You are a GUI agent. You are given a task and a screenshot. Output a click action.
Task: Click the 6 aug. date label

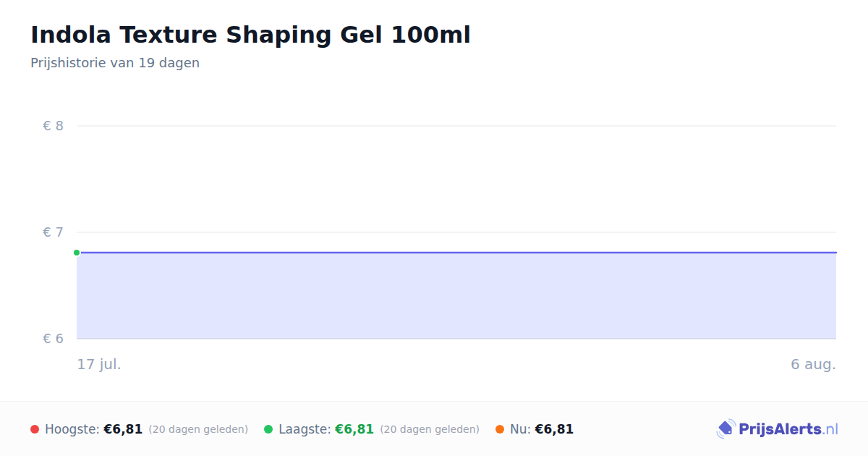pyautogui.click(x=813, y=364)
